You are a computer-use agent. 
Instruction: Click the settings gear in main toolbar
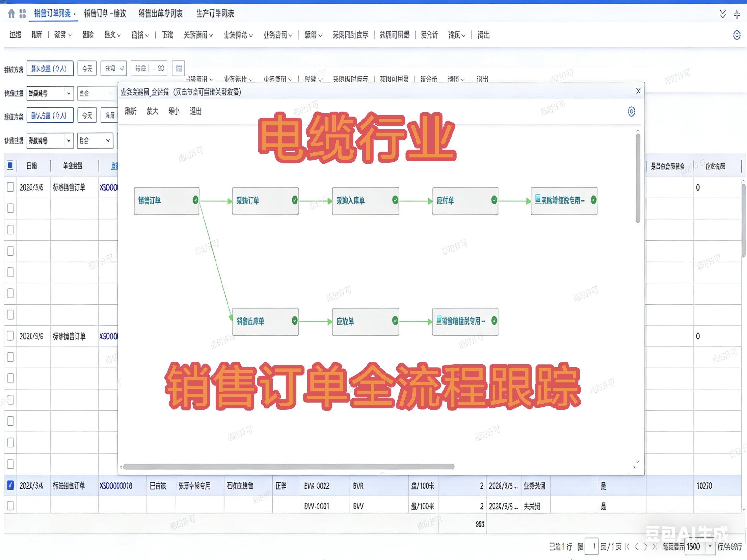click(737, 35)
